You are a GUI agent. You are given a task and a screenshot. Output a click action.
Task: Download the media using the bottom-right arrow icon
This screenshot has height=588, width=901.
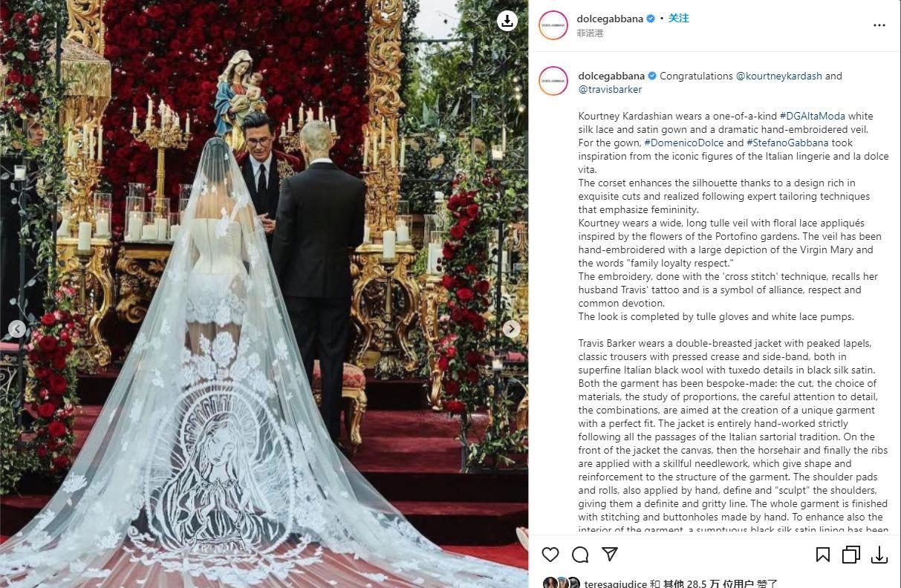(x=879, y=555)
